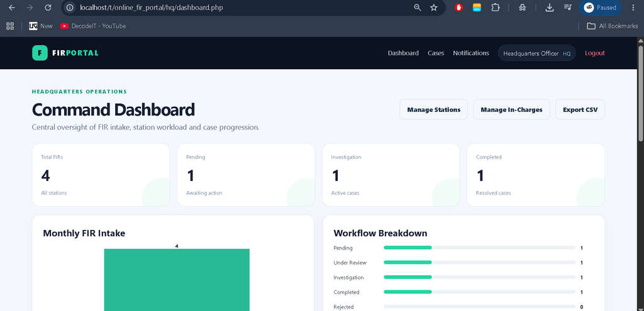This screenshot has width=644, height=311.
Task: Open site information icon in address bar
Action: (70, 8)
